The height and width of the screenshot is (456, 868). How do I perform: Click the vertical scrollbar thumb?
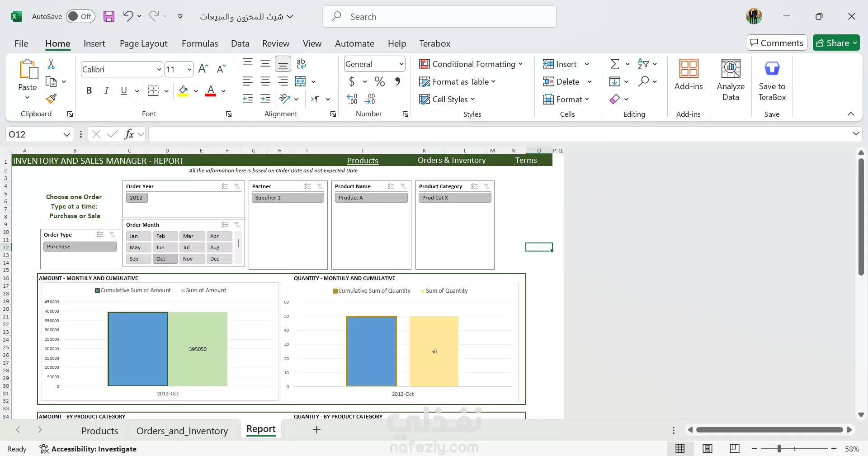861,216
